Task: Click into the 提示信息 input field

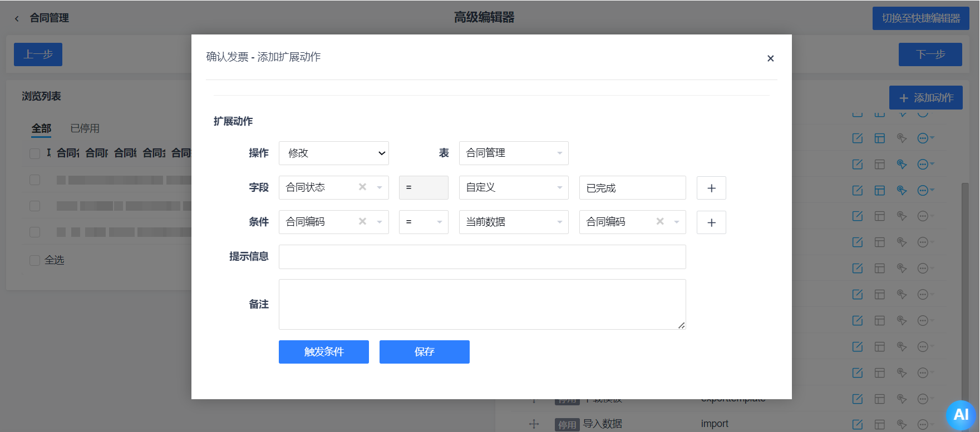Action: (482, 257)
